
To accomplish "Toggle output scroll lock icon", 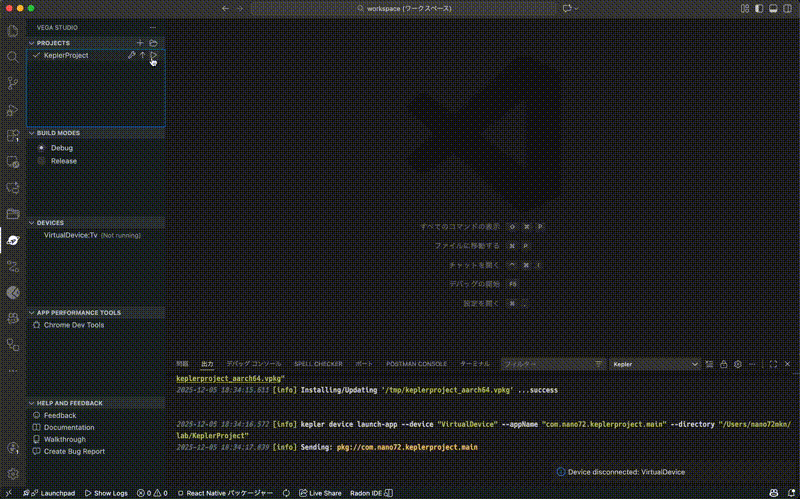I will point(723,364).
